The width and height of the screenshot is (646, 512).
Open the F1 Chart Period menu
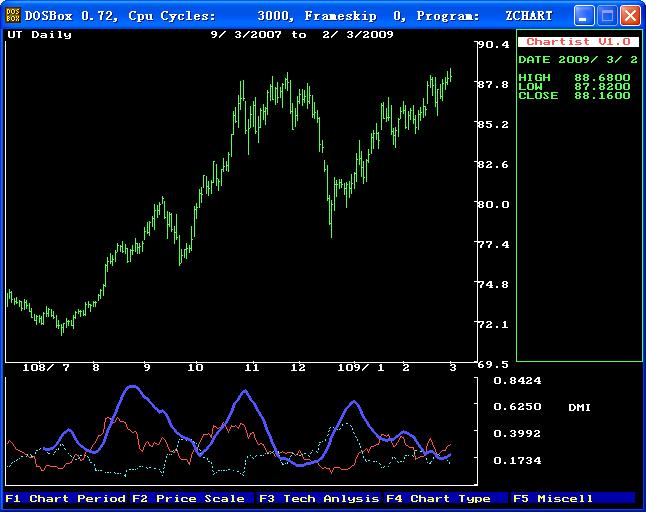tap(66, 498)
